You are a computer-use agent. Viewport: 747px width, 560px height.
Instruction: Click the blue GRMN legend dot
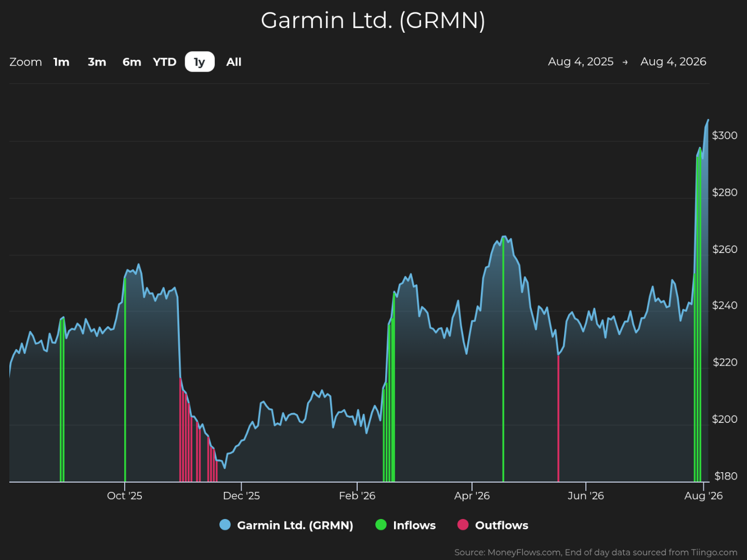pyautogui.click(x=225, y=525)
